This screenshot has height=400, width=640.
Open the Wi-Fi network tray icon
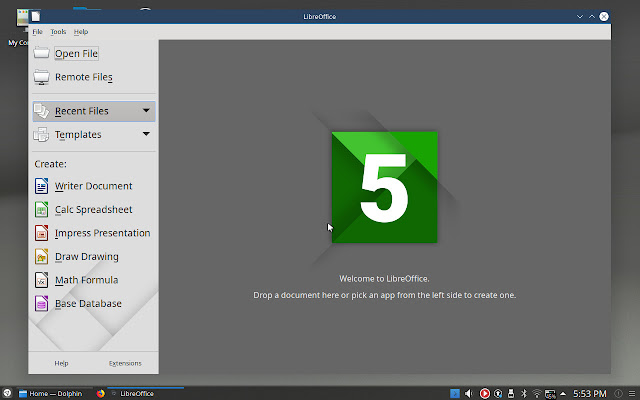(537, 393)
